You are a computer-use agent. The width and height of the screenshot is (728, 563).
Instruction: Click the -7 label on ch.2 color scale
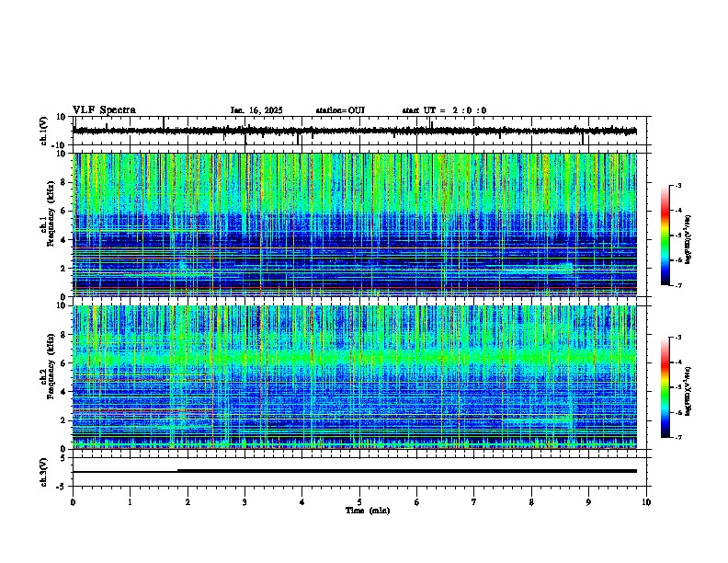pos(677,437)
